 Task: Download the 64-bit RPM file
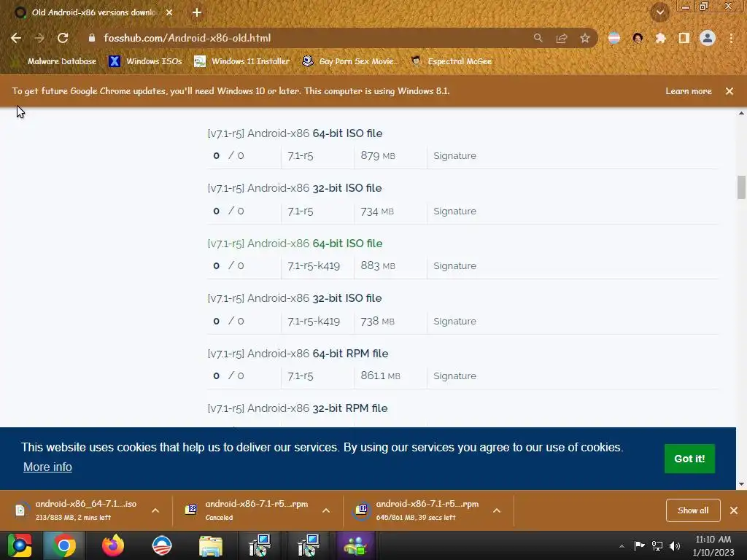298,354
